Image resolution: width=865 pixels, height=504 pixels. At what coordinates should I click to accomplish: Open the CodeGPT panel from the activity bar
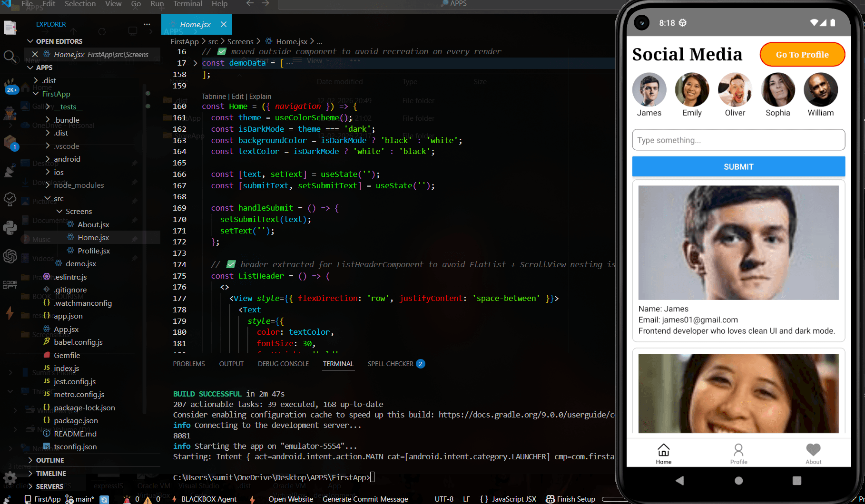tap(10, 283)
